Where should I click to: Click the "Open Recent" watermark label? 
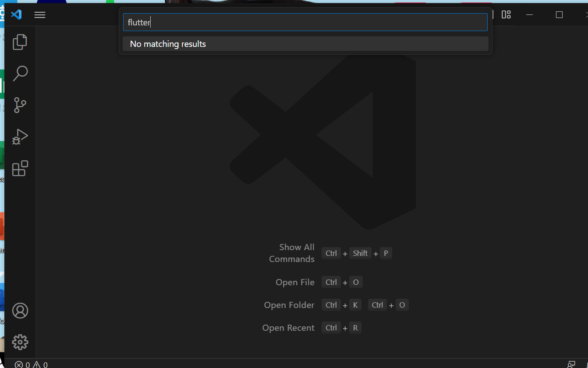pos(288,328)
